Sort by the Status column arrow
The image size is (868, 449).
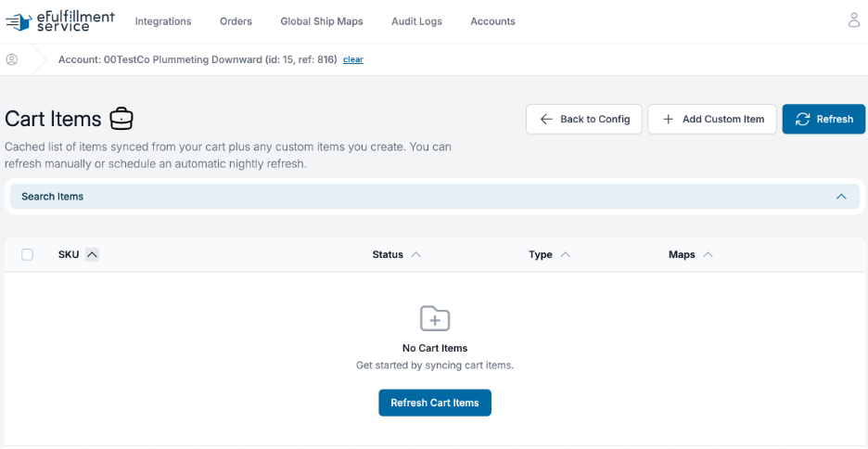coord(416,255)
